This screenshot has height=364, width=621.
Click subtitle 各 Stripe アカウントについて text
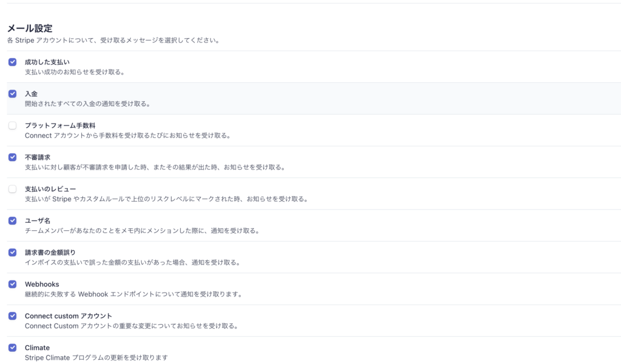113,41
